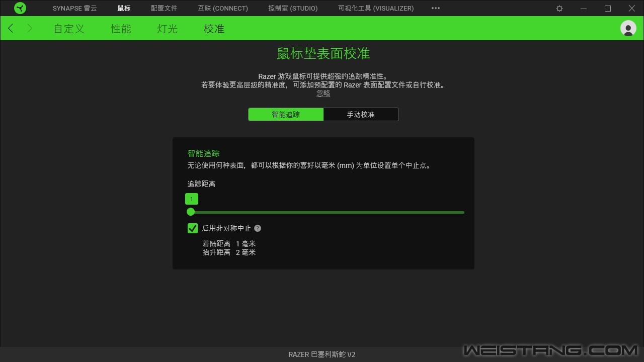Go to the 自定义 sub-tab
The image size is (644, 362).
[x=69, y=29]
